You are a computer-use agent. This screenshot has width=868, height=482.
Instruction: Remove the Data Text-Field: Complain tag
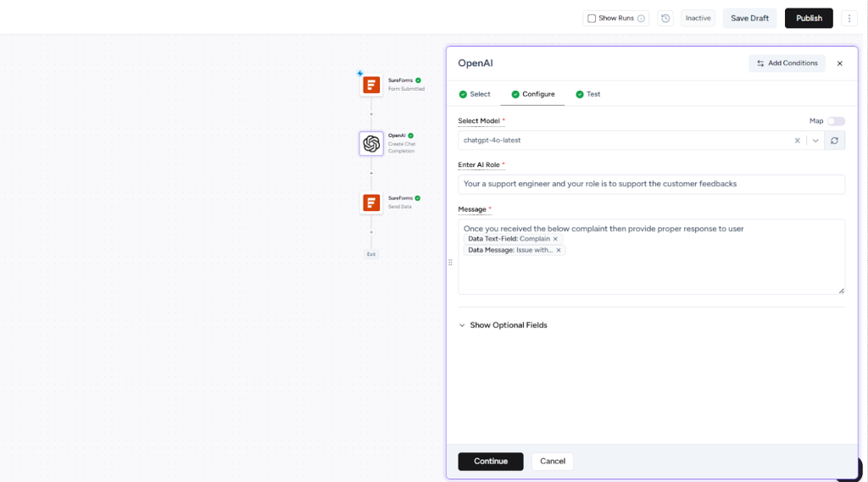point(556,239)
